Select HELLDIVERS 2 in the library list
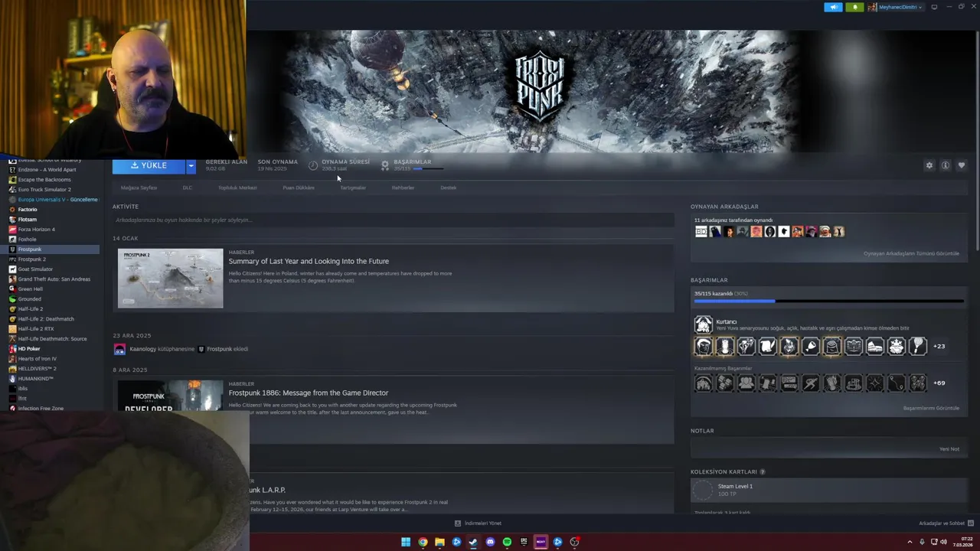Image resolution: width=980 pixels, height=551 pixels. point(37,369)
